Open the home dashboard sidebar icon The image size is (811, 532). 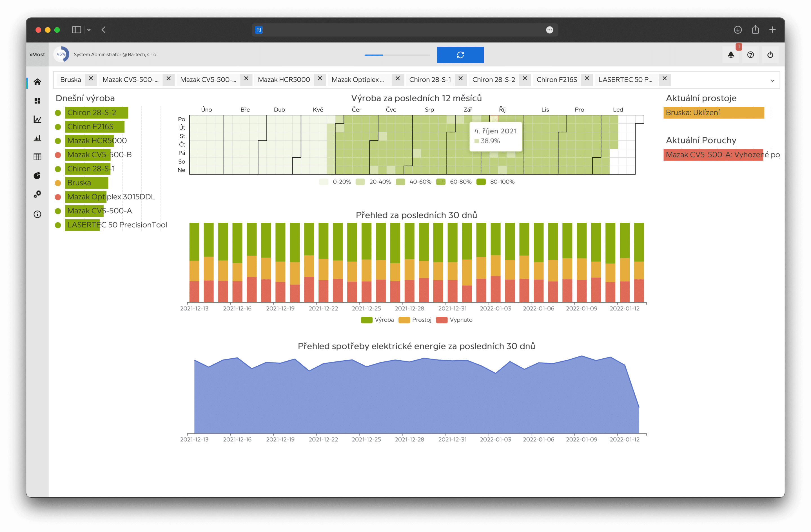click(37, 82)
